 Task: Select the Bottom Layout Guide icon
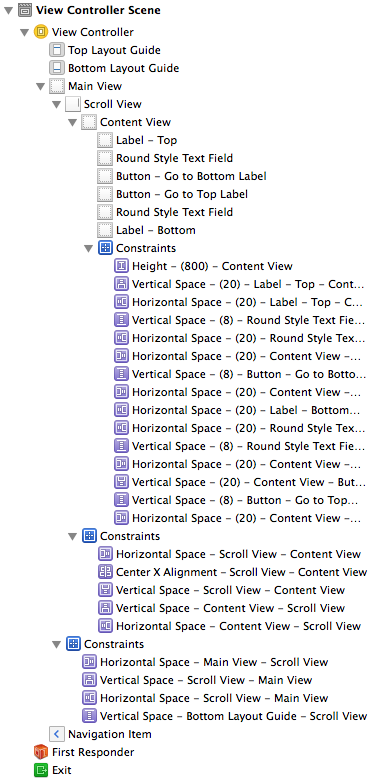point(57,68)
